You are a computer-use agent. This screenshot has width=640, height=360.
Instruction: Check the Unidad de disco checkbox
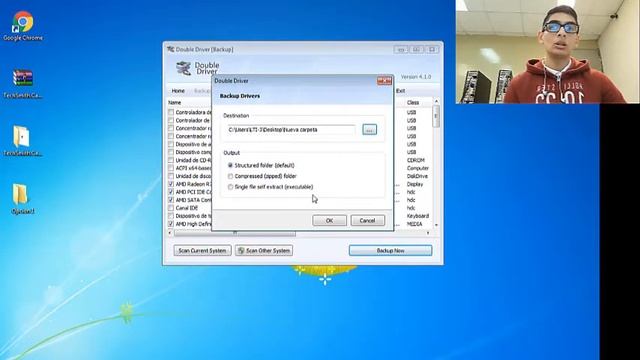(x=171, y=176)
